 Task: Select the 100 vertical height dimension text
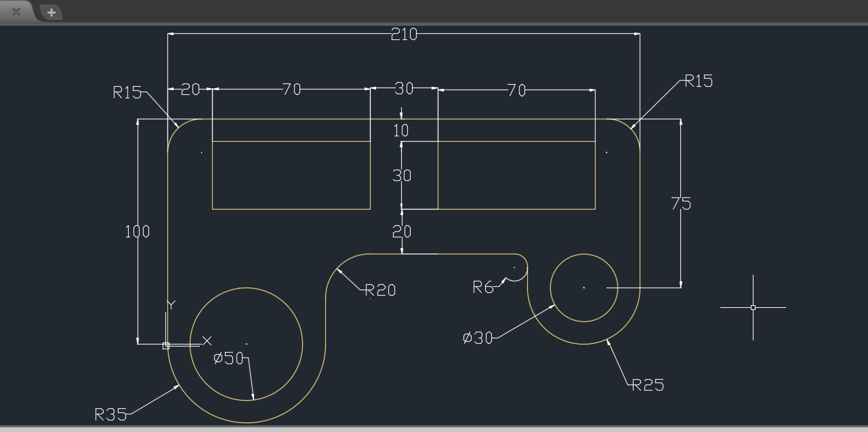(x=137, y=232)
